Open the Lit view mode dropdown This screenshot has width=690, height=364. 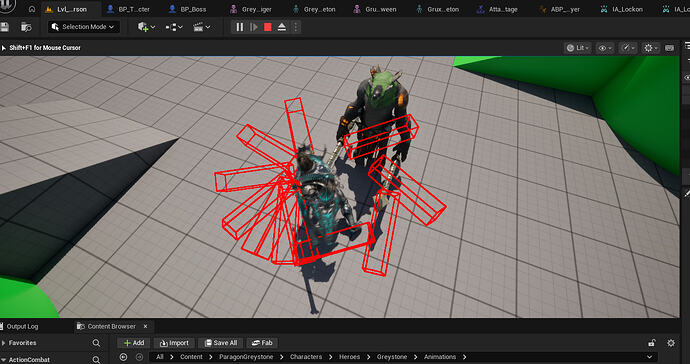point(578,48)
